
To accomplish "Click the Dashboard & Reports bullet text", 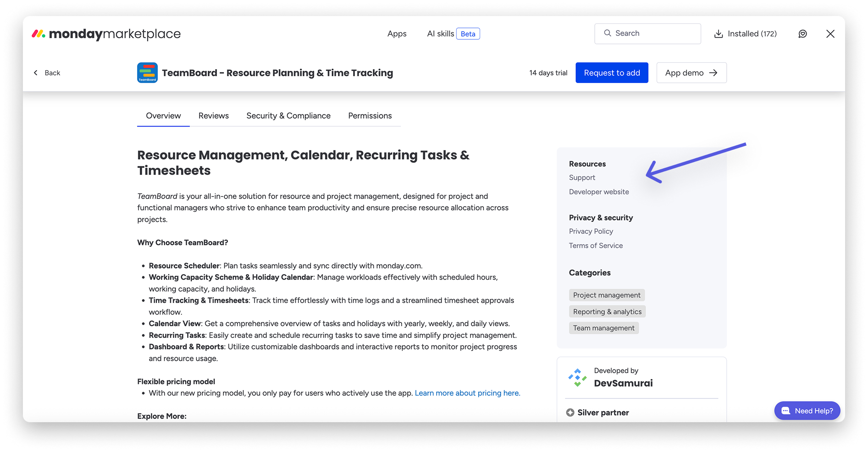I will click(x=333, y=353).
